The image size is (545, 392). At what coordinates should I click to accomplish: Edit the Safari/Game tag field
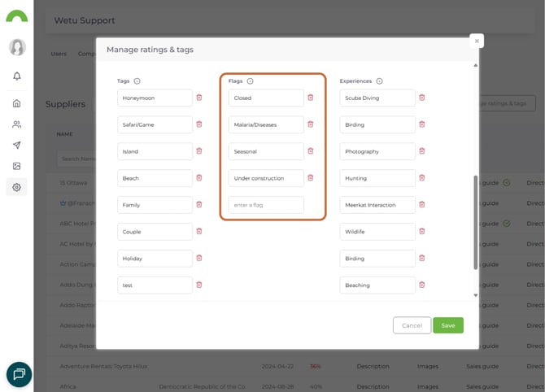coord(155,124)
